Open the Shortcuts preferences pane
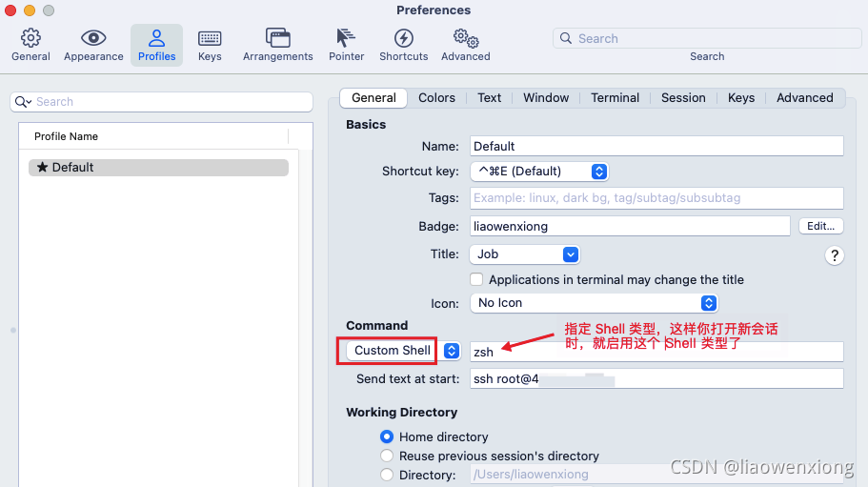 (x=404, y=46)
